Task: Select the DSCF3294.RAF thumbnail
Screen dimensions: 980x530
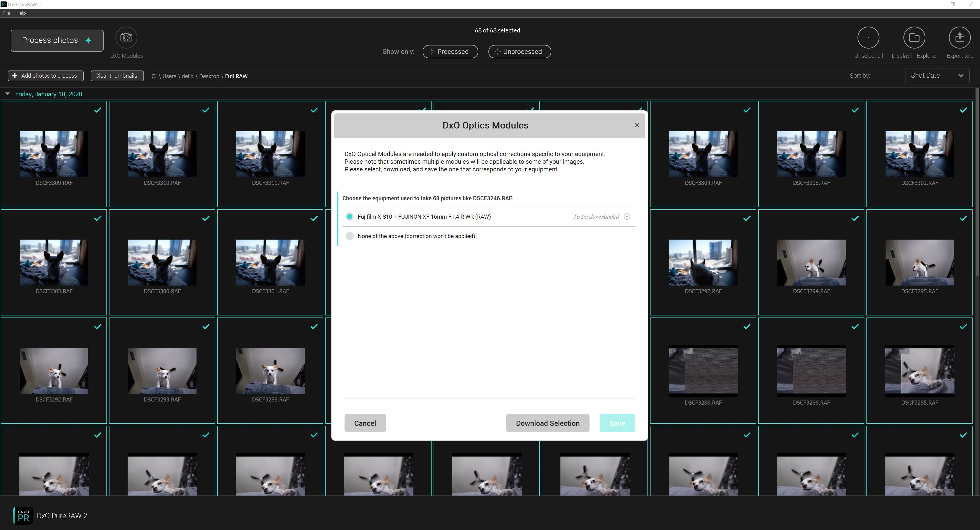Action: click(x=811, y=262)
